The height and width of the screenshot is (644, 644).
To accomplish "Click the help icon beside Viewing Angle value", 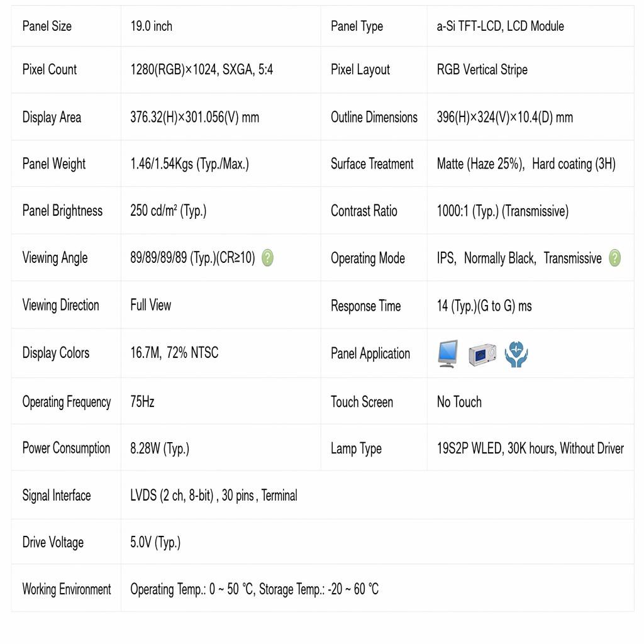I will (267, 258).
